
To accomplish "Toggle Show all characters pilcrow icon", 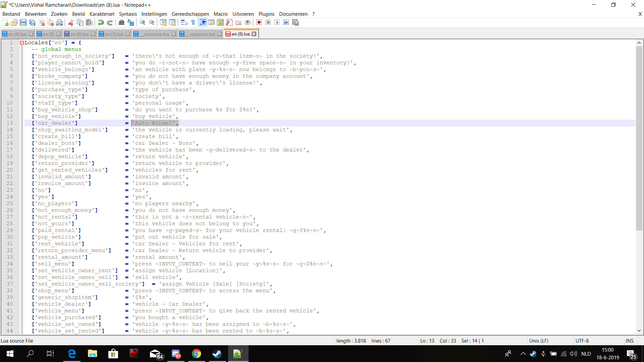I will pos(193,22).
